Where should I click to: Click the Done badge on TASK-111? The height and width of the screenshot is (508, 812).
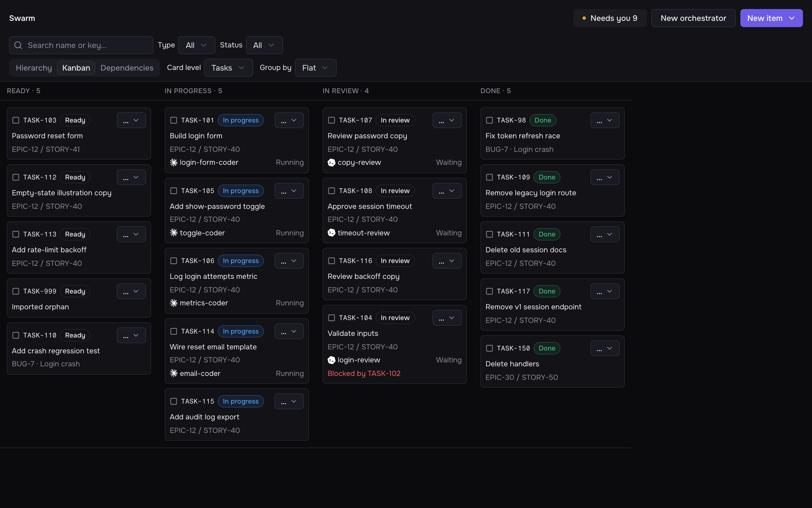tap(547, 234)
